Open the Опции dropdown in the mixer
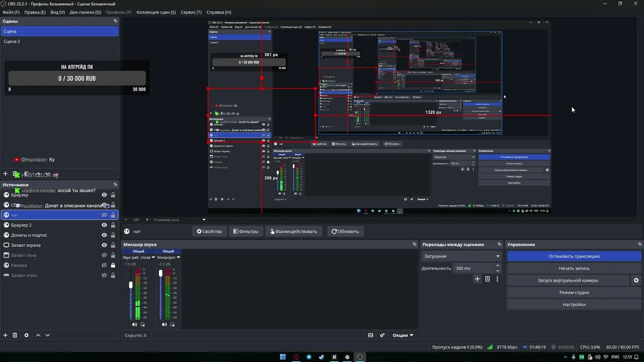 [403, 335]
